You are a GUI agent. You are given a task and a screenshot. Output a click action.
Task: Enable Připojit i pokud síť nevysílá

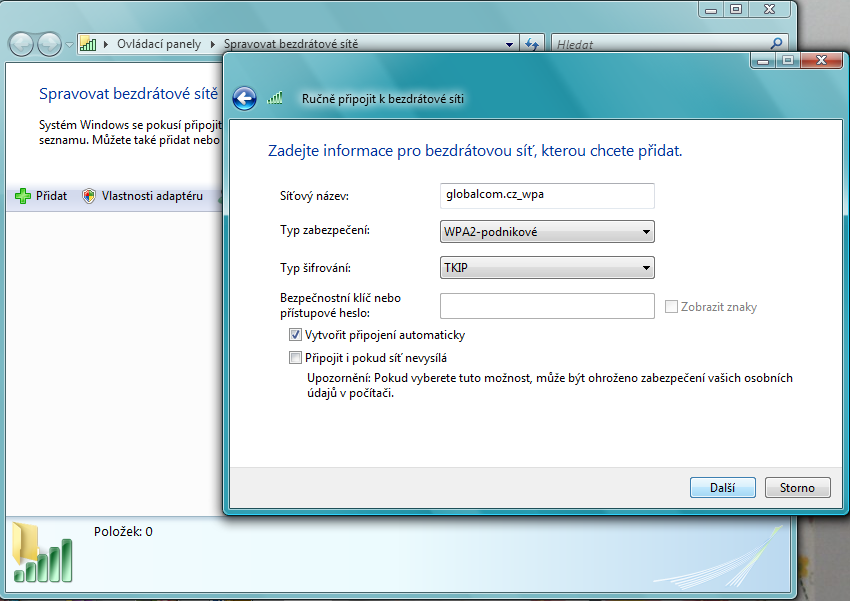[295, 358]
